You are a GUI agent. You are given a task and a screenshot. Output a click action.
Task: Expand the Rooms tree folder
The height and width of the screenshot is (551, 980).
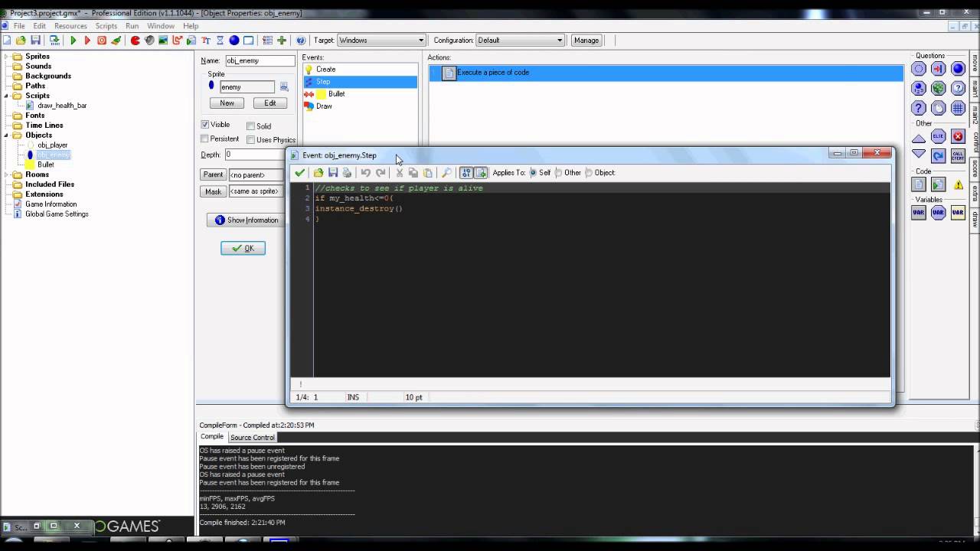coord(7,175)
